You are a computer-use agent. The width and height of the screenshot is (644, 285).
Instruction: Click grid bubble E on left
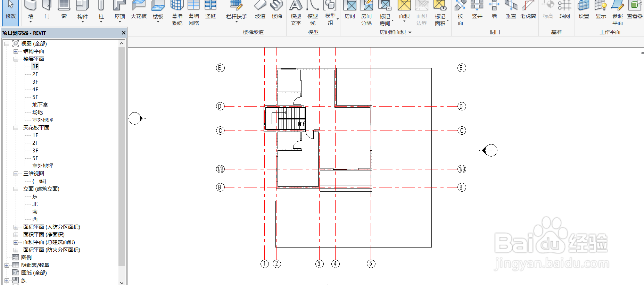(x=220, y=68)
